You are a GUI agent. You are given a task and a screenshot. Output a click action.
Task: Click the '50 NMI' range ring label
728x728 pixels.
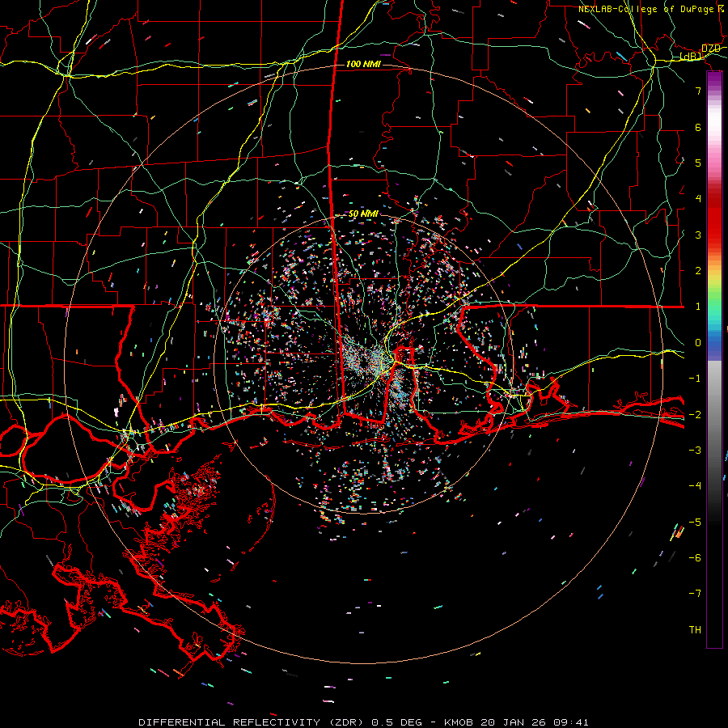coord(363,214)
